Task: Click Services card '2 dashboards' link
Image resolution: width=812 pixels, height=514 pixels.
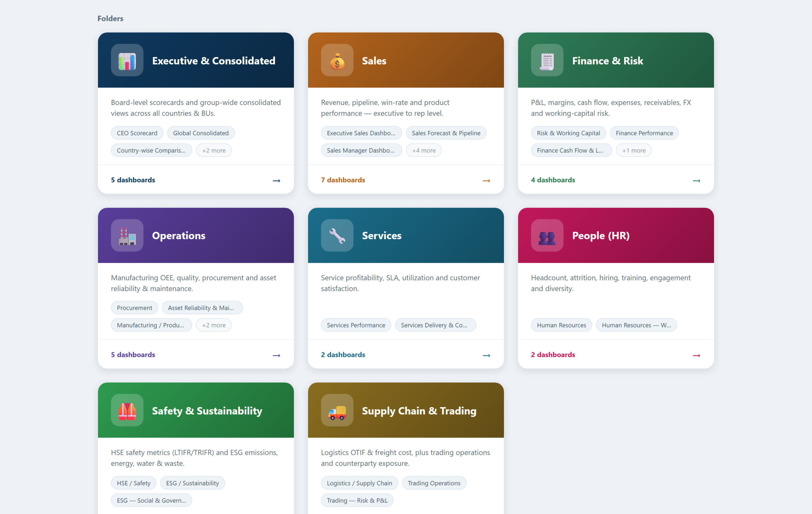Action: pos(343,355)
